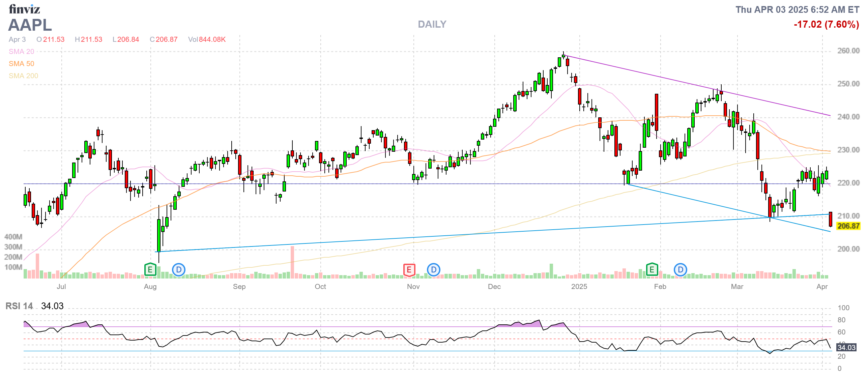Click the February blue dividend D icon
Viewport: 868px width, 379px height.
point(681,270)
